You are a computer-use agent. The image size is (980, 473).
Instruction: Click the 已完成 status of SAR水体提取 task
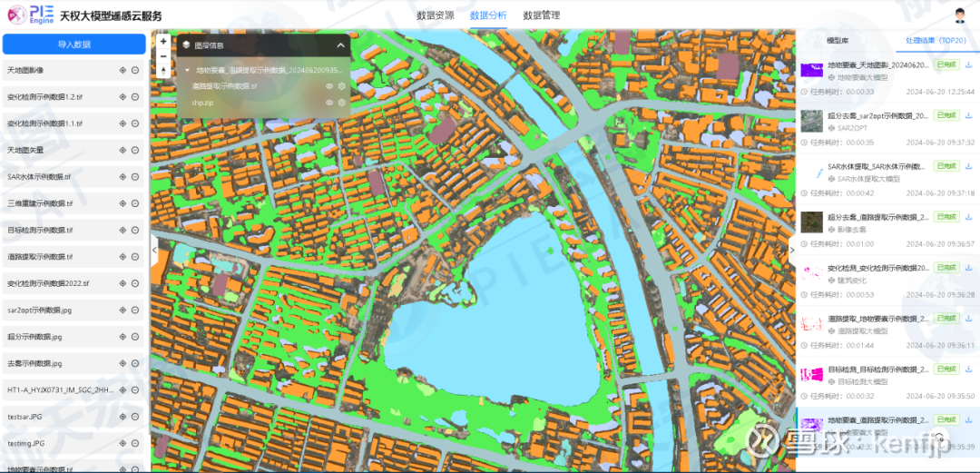(x=945, y=166)
